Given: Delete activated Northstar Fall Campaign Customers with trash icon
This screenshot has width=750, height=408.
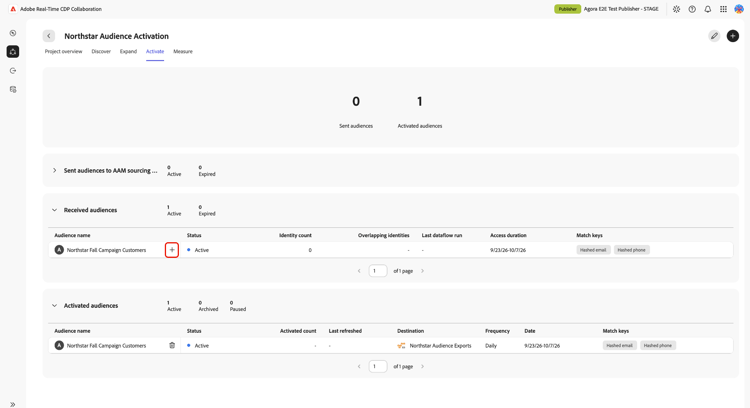Looking at the screenshot, I should 172,345.
